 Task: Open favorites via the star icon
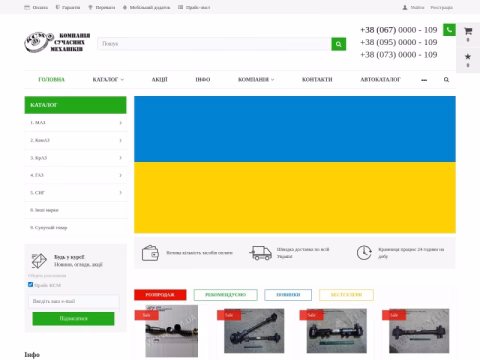468,56
